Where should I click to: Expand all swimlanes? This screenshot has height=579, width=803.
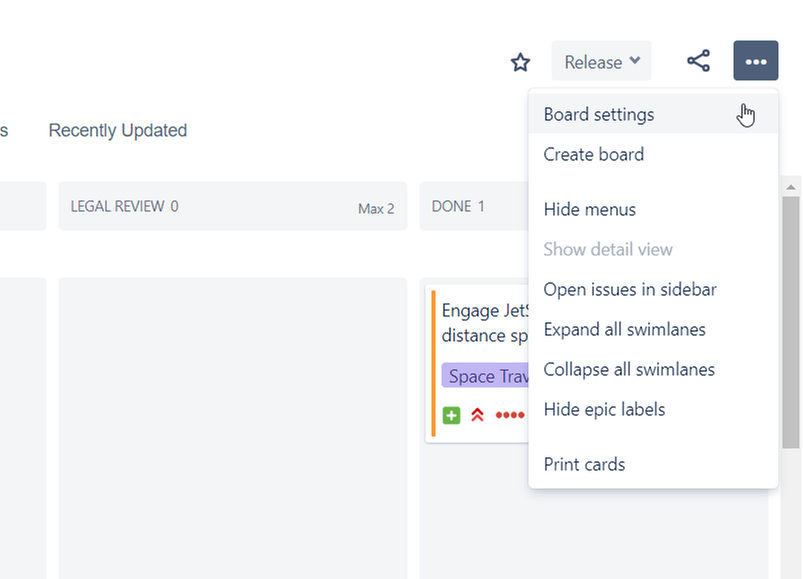tap(625, 329)
